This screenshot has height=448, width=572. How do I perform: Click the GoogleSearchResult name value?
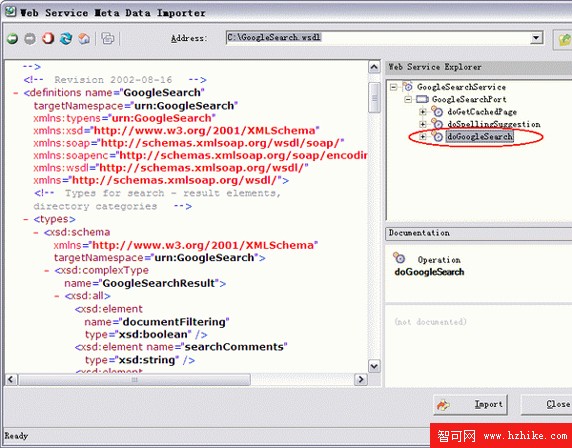coord(159,283)
